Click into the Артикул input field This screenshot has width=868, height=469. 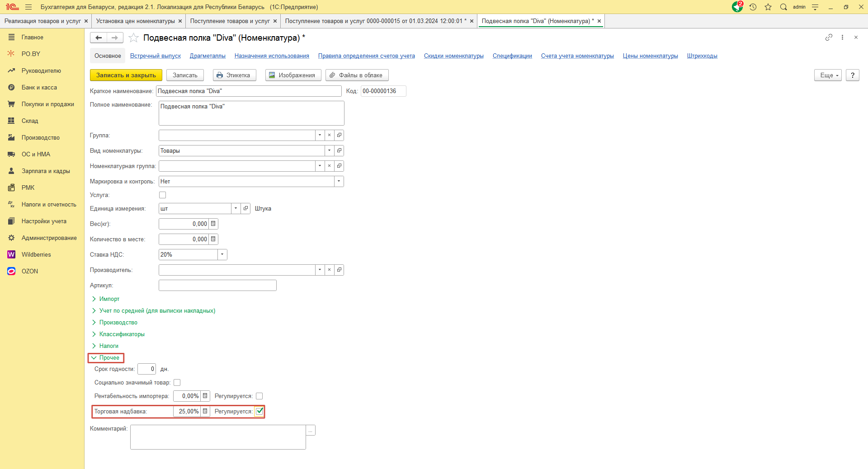[217, 286]
